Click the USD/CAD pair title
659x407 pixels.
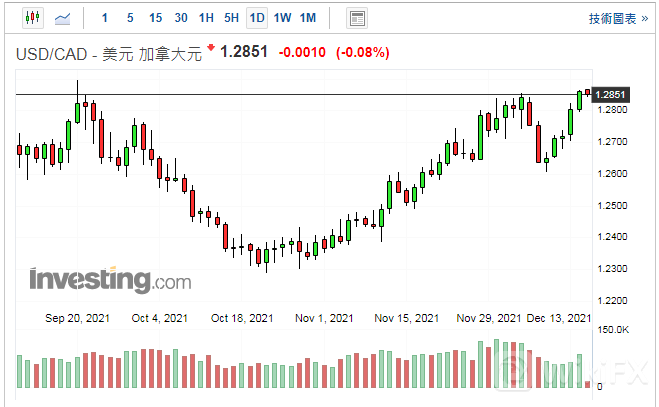49,52
